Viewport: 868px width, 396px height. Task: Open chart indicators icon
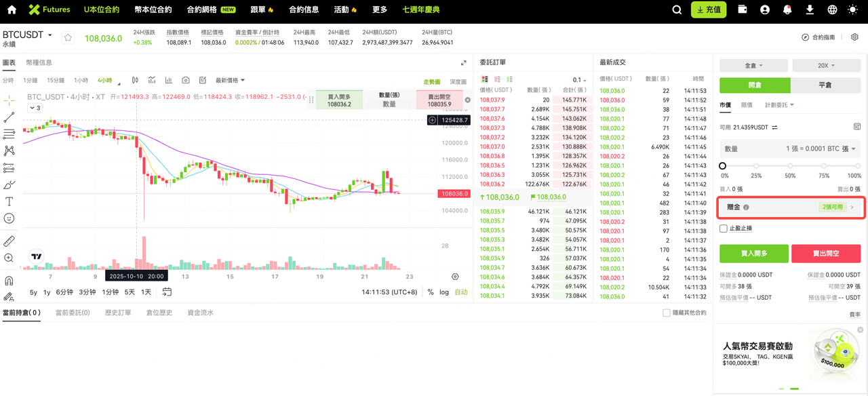(152, 80)
